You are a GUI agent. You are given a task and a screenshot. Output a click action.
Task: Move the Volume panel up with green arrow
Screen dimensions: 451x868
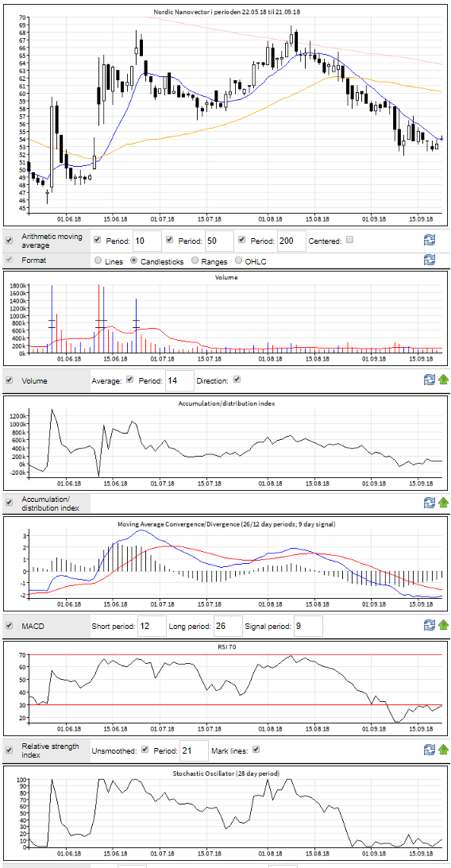pyautogui.click(x=443, y=379)
